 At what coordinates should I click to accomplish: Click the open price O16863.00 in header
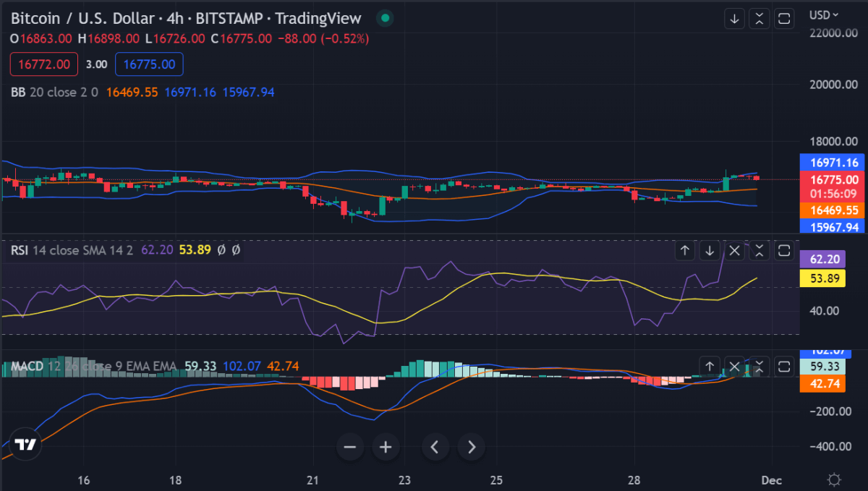pyautogui.click(x=41, y=38)
